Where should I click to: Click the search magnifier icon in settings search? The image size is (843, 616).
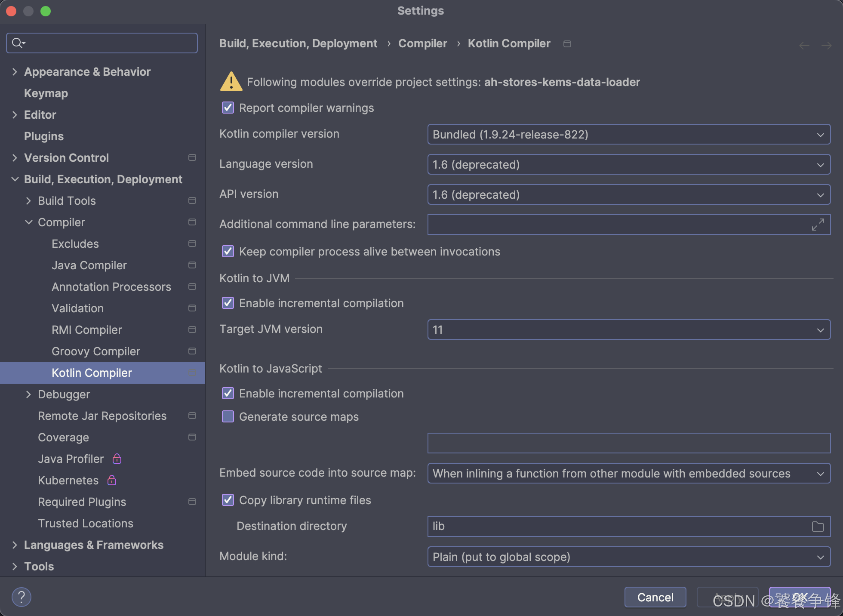[18, 43]
